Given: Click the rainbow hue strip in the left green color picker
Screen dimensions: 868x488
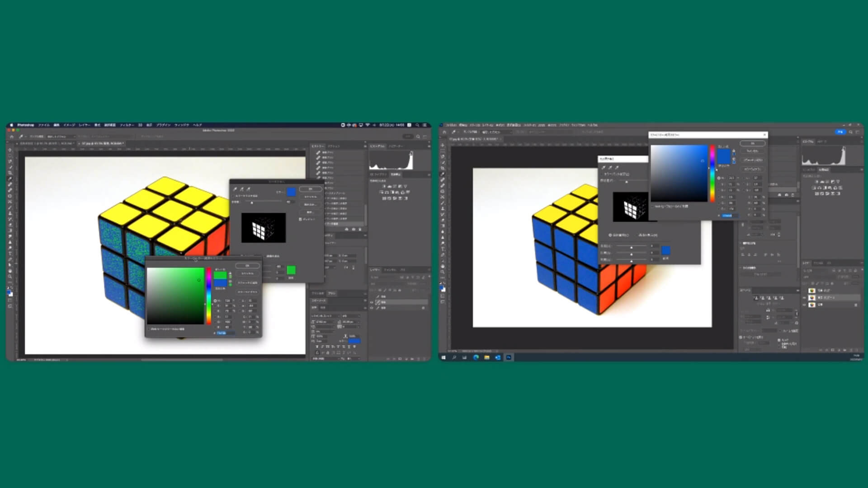Looking at the screenshot, I should 209,296.
